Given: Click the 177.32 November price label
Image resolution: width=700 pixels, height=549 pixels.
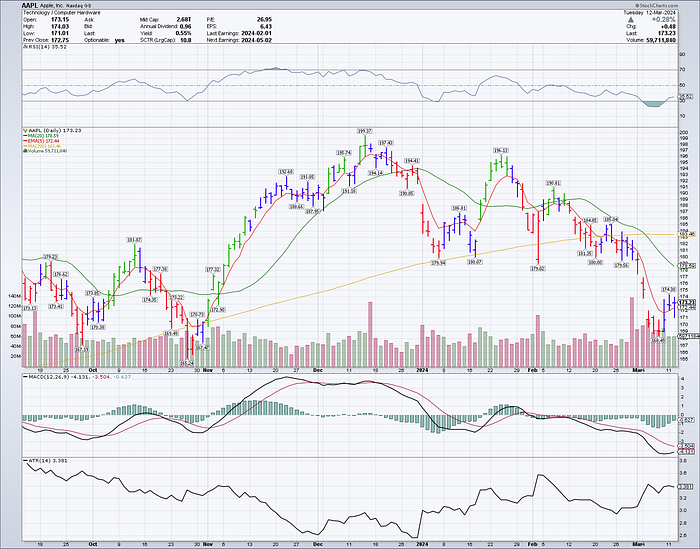Looking at the screenshot, I should click(212, 270).
